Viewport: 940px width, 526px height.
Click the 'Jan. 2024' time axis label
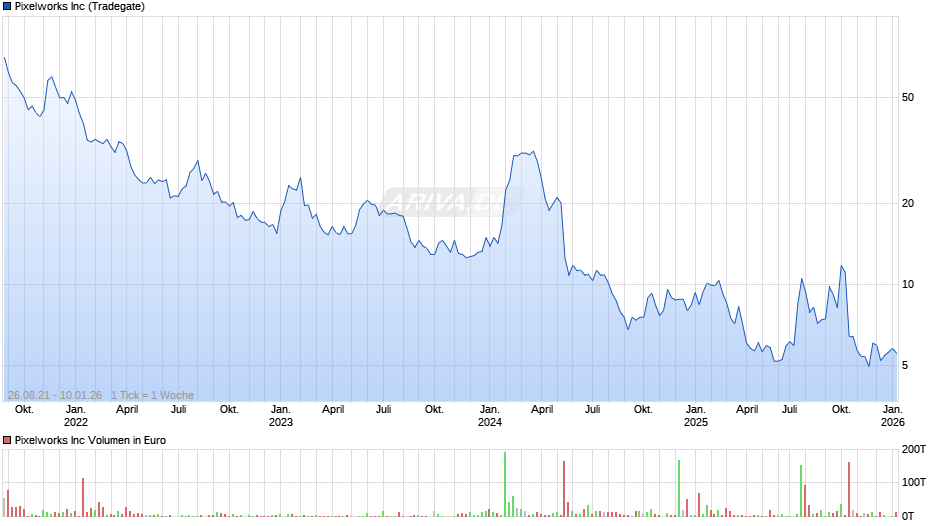489,416
